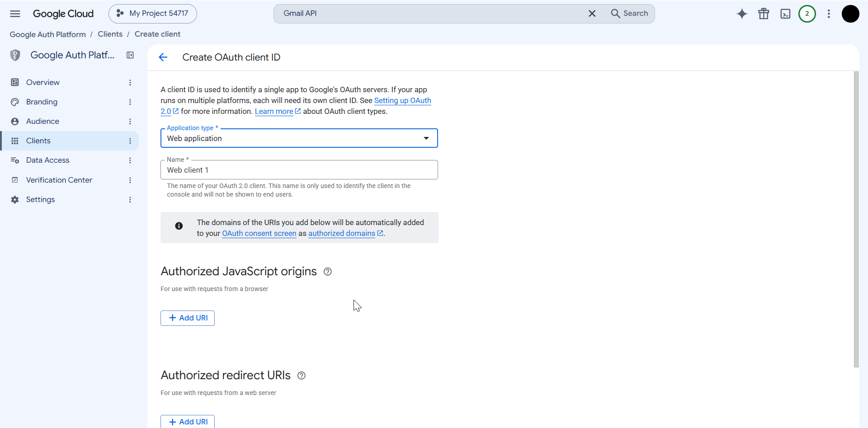868x428 pixels.
Task: Open more options next to Data Access
Action: click(x=130, y=160)
